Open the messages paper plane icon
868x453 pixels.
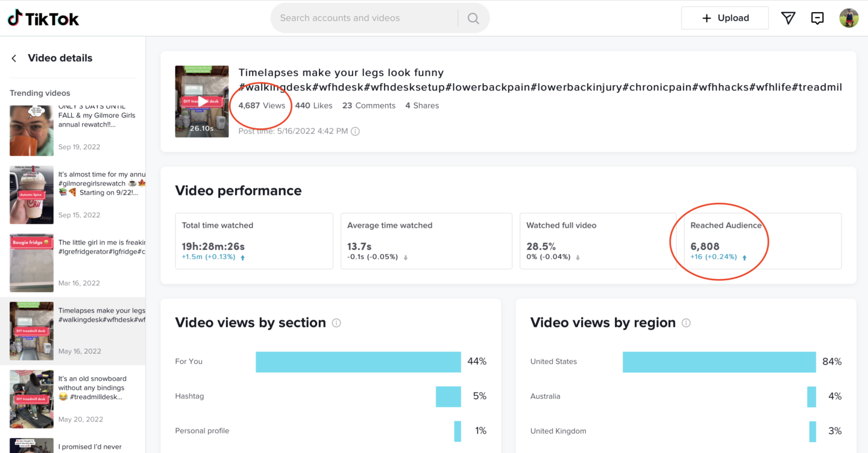788,18
